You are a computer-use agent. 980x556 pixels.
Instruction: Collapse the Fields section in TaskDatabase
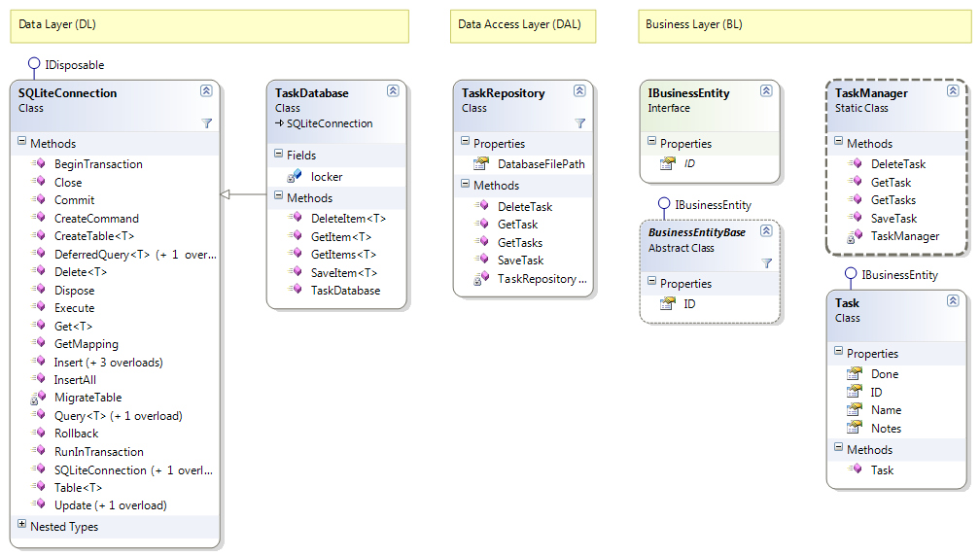coord(278,155)
